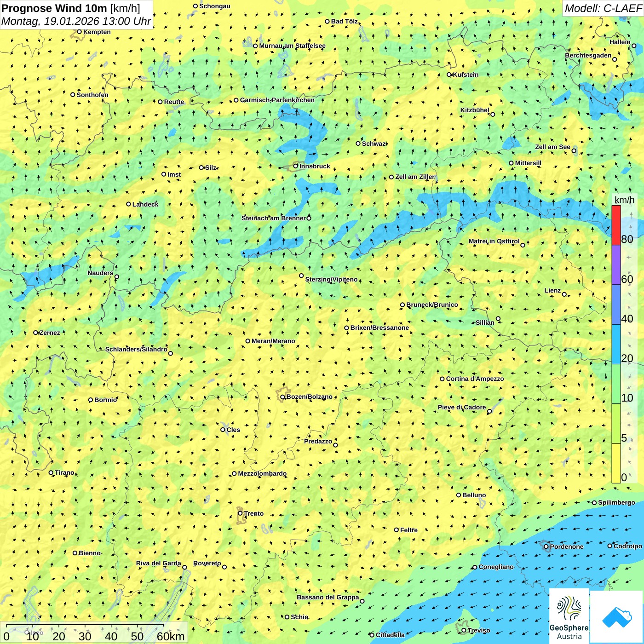Select the Innsbruck city label
The height and width of the screenshot is (644, 644).
(315, 167)
